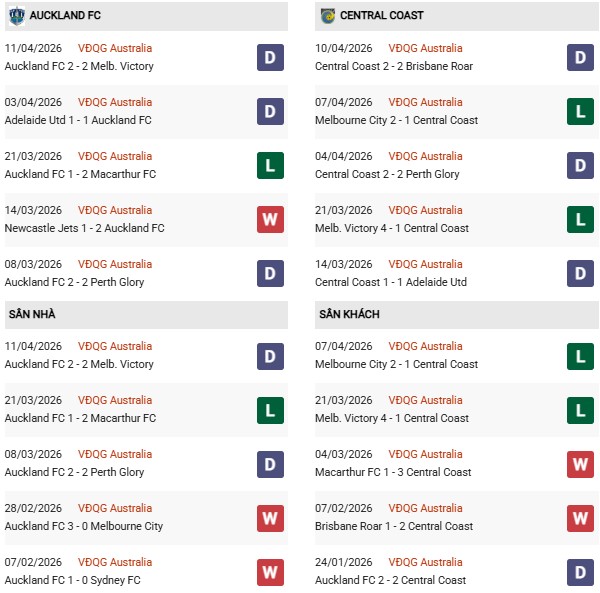The image size is (600, 593).
Task: Open the Brisbane Roar 1-2 Central Coast match
Action: click(x=393, y=526)
